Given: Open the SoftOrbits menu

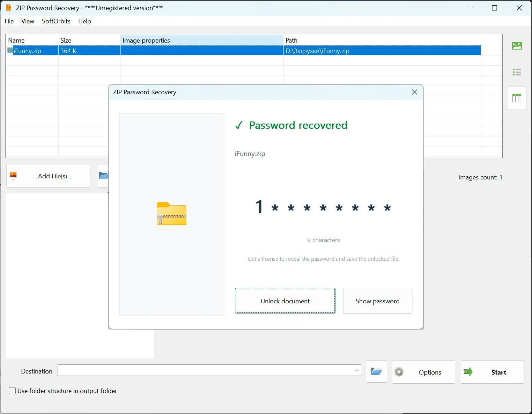Looking at the screenshot, I should (56, 21).
